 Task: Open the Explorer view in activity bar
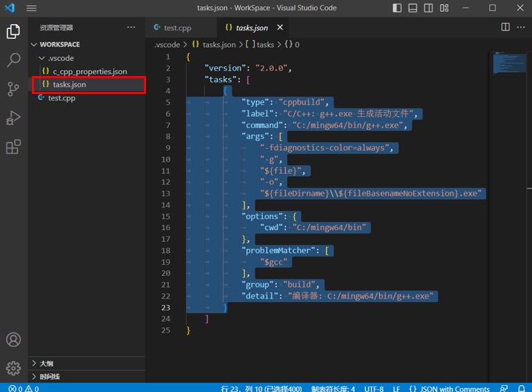(x=14, y=32)
